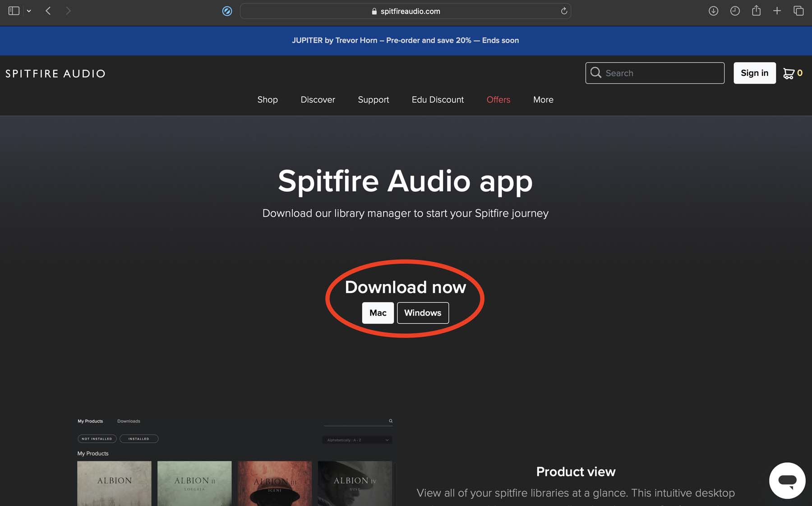Click the spitfireaudio.com address bar

[406, 11]
